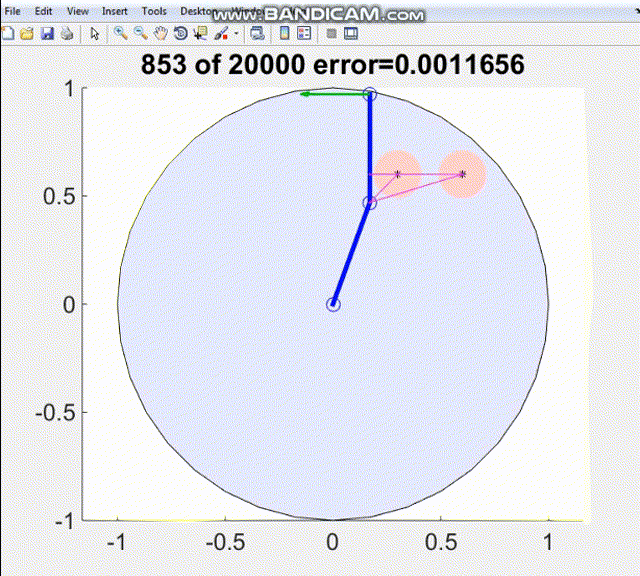
Task: Open the View menu
Action: 78,11
